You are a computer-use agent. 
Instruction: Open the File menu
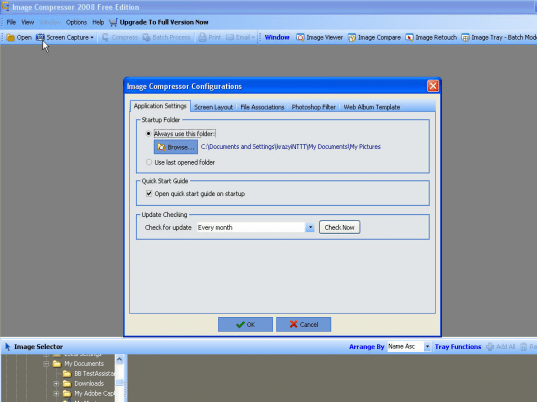[x=11, y=22]
